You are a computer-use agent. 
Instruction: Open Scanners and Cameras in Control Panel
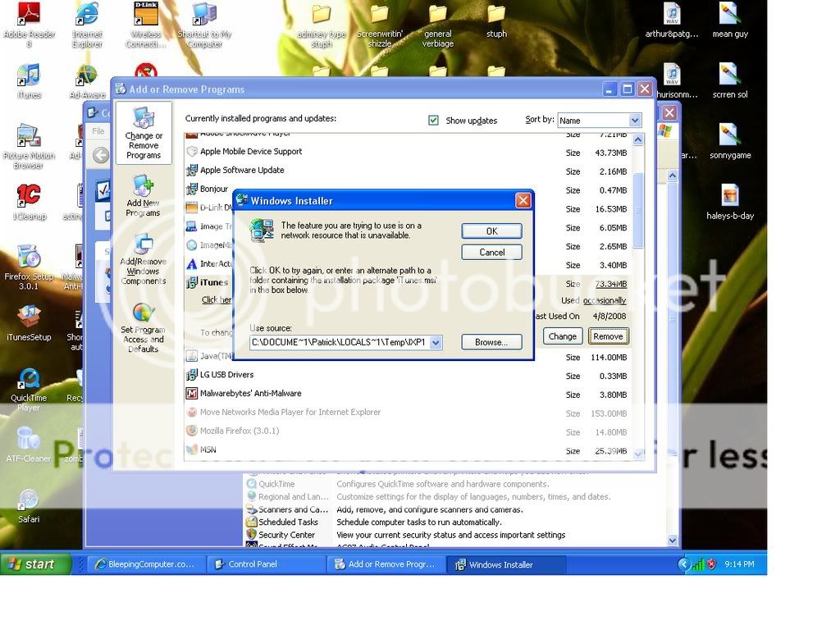pos(286,509)
